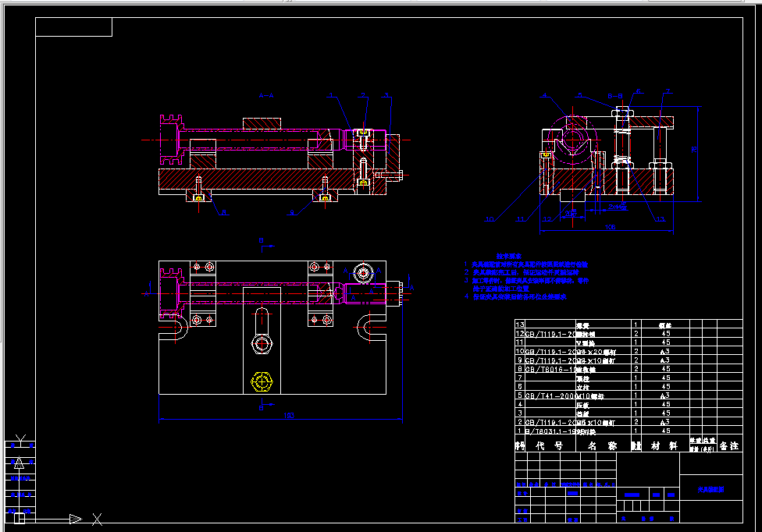Image resolution: width=762 pixels, height=532 pixels.
Task: Click balloon callout number 13 below B-B view
Action: coord(660,219)
